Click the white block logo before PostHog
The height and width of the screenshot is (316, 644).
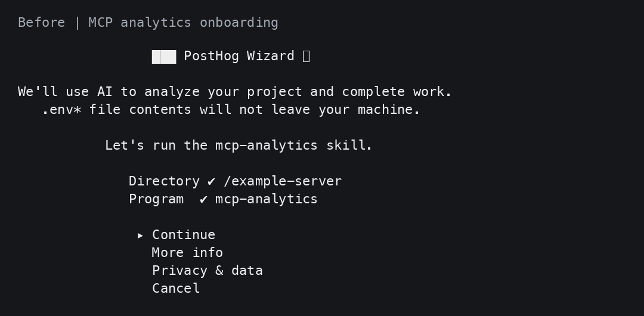[x=164, y=57]
